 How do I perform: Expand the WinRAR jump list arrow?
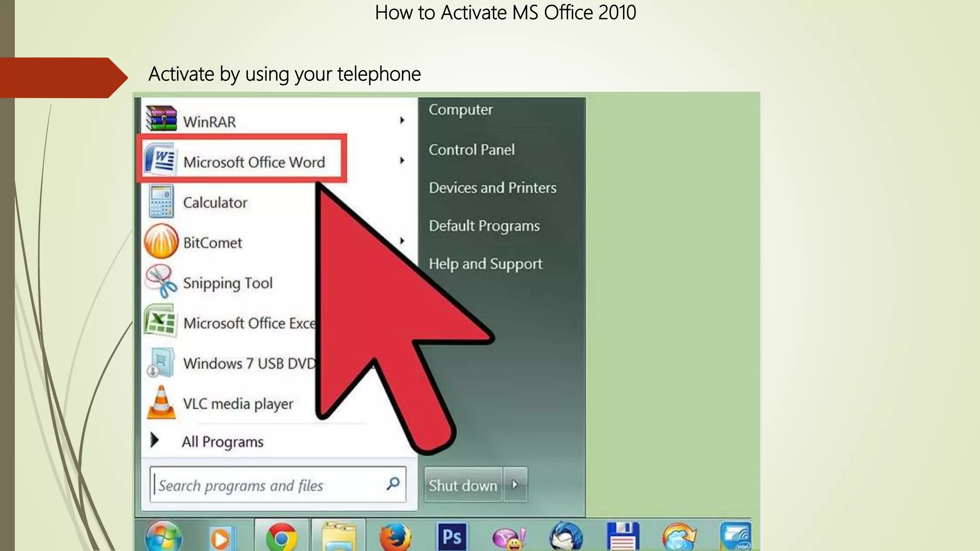[x=402, y=120]
